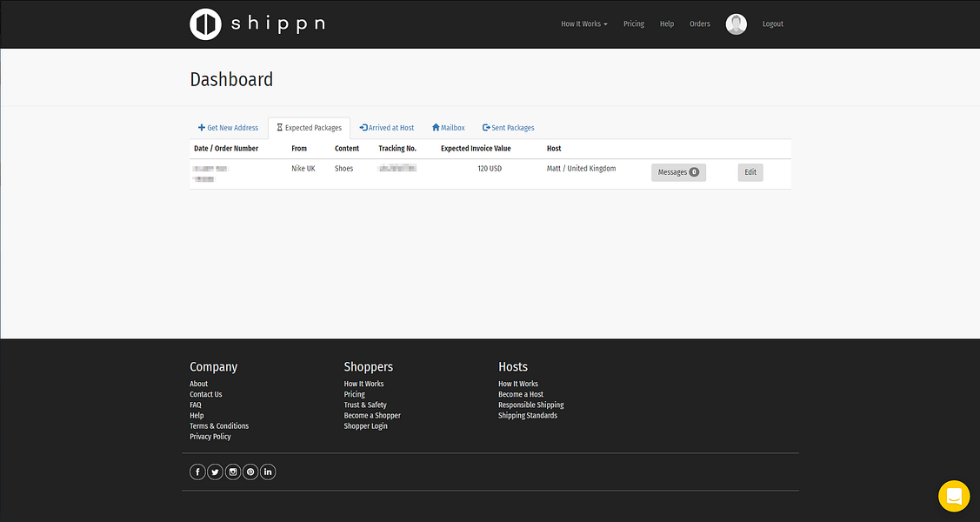
Task: Expand the How It Works dropdown in header
Action: tap(583, 23)
